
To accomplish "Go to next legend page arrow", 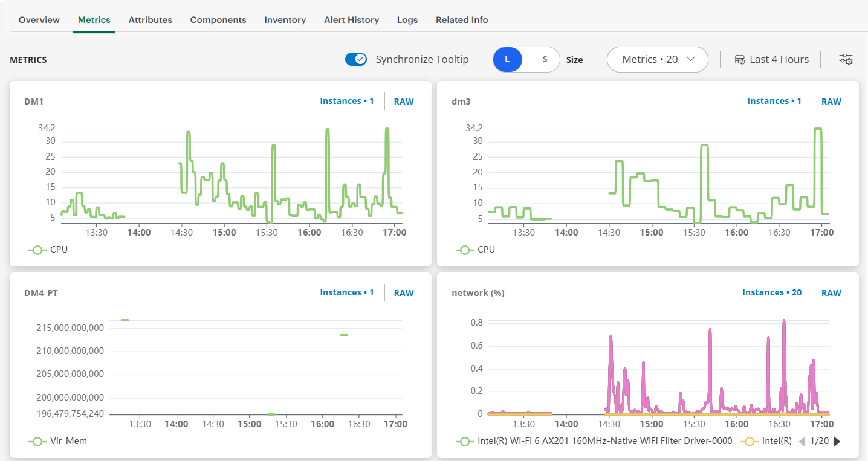I will tap(837, 442).
